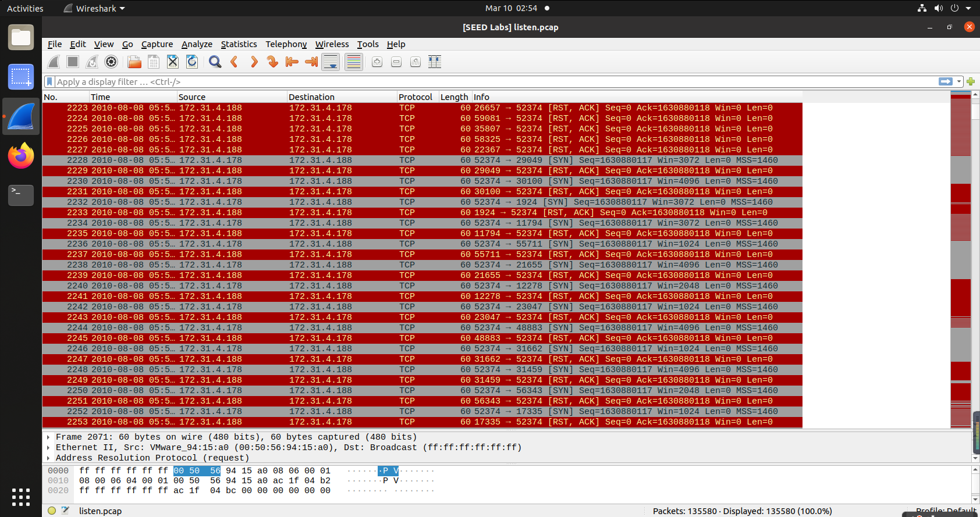Open the View menu
The image size is (980, 517).
(x=104, y=44)
